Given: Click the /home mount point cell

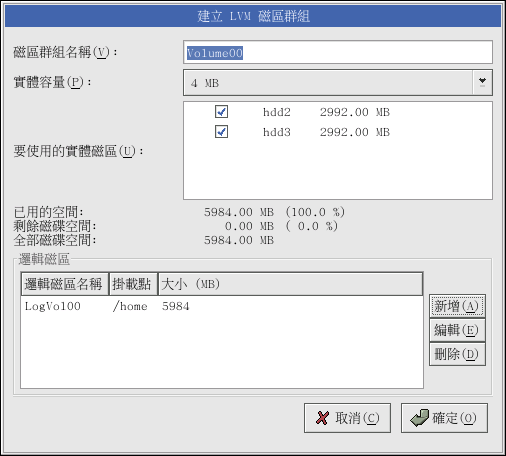Looking at the screenshot, I should point(130,306).
